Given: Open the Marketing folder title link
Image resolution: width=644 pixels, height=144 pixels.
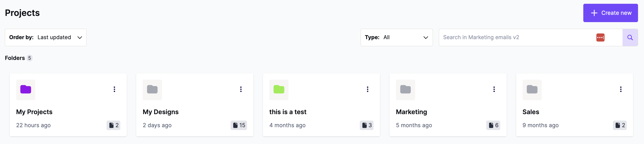Looking at the screenshot, I should (x=412, y=112).
